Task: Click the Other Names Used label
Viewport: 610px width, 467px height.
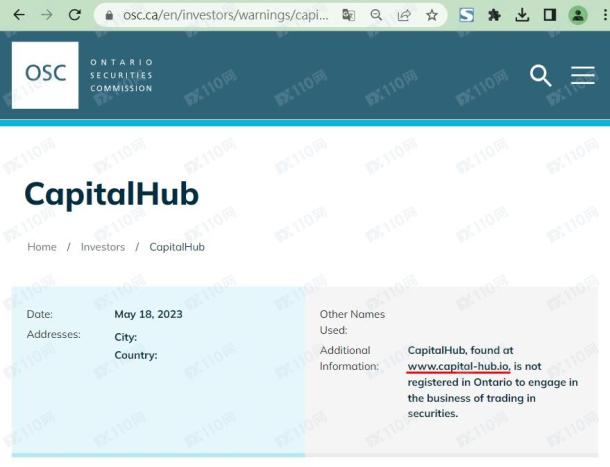Action: point(352,322)
